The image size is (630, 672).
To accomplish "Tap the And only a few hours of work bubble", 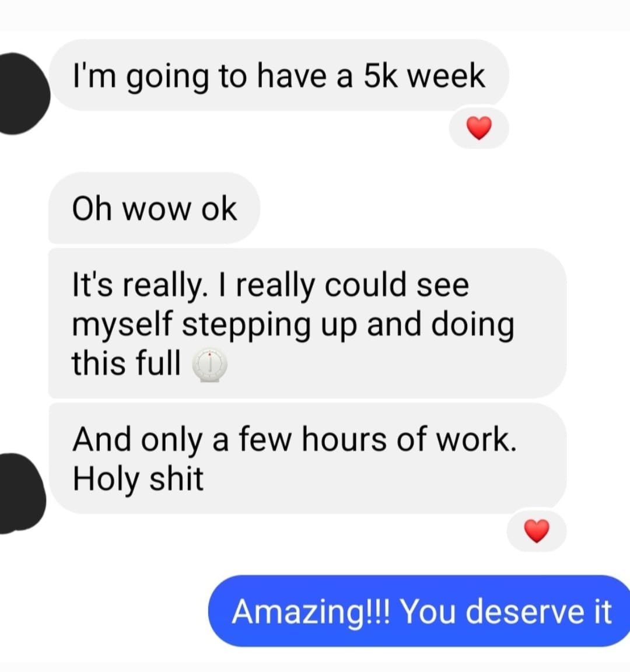I will coord(307,458).
